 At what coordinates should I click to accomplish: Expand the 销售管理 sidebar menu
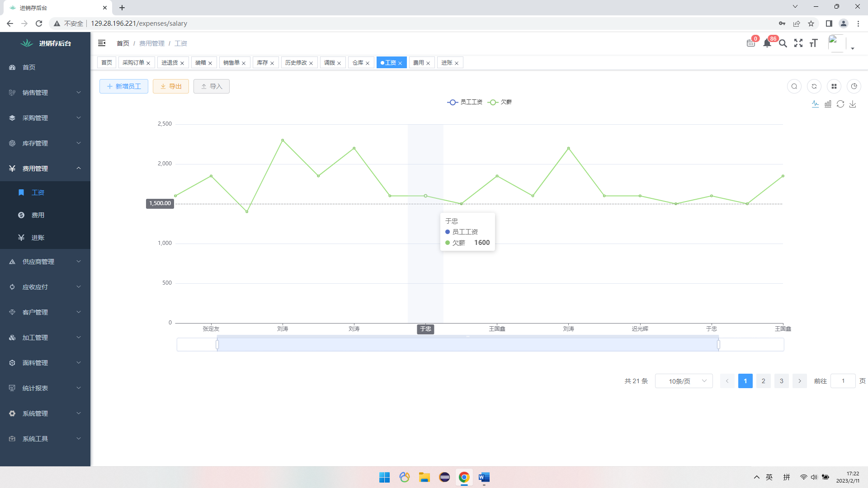(45, 93)
